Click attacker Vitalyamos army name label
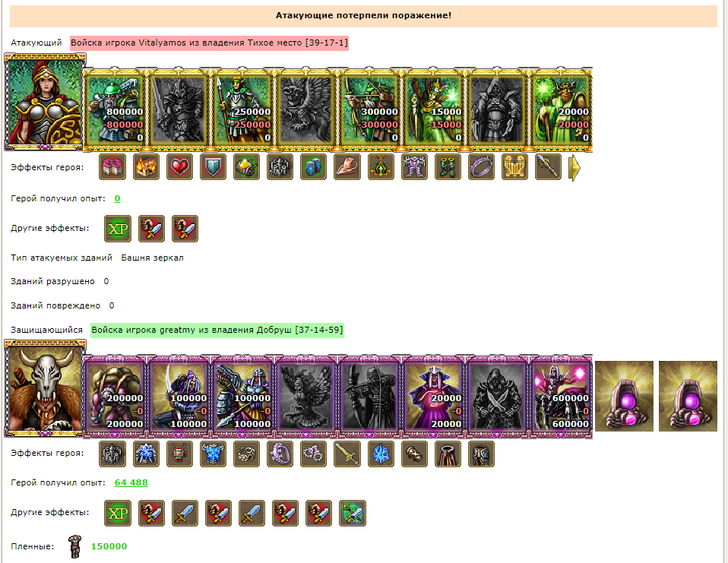Image resolution: width=728 pixels, height=563 pixels. [x=209, y=43]
